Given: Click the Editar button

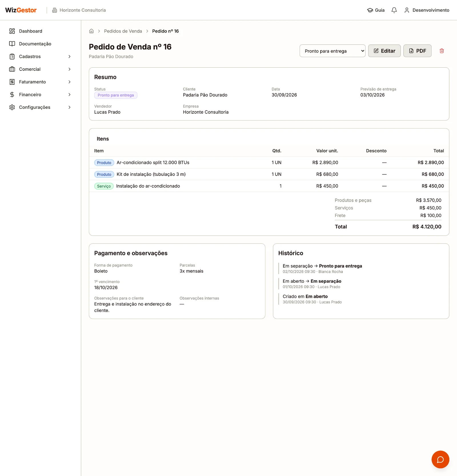Looking at the screenshot, I should point(384,51).
